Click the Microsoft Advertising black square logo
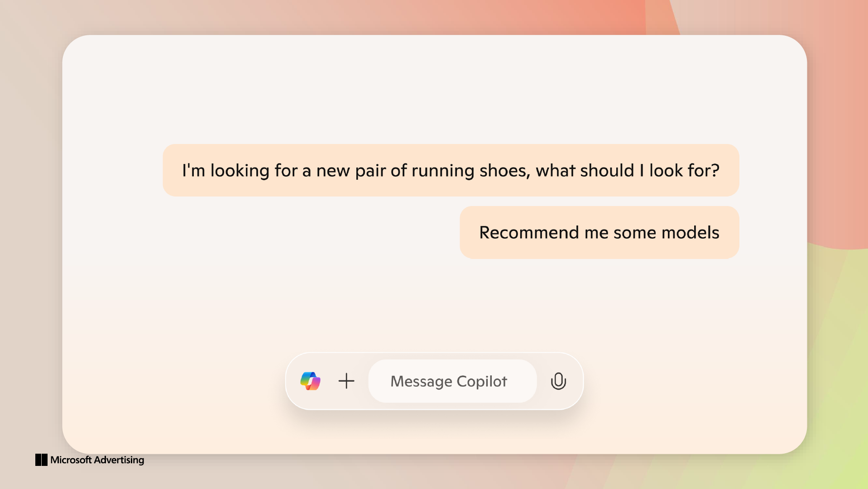The height and width of the screenshot is (489, 868). 41,460
